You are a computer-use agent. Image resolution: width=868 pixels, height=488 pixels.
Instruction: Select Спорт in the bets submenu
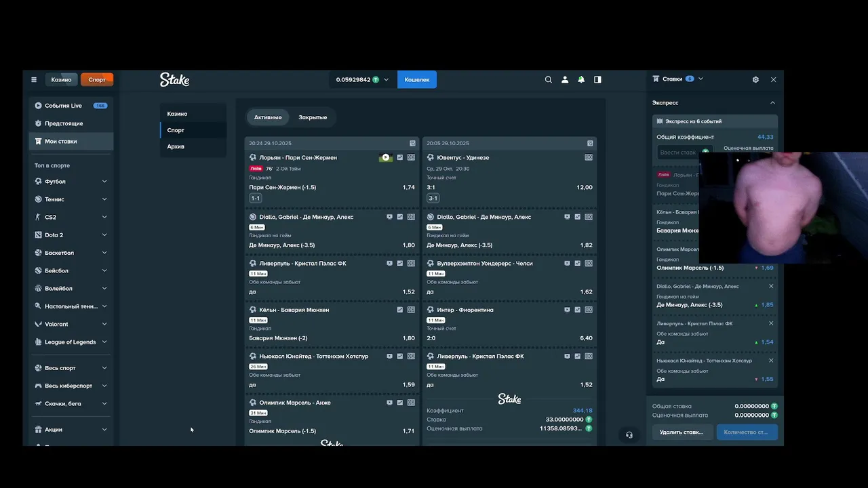point(193,130)
